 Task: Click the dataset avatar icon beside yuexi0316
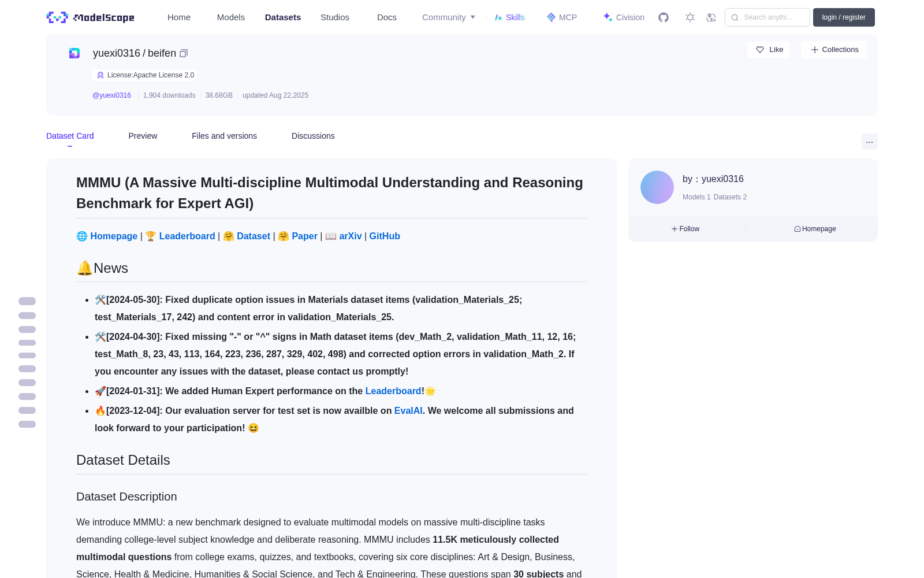click(74, 53)
